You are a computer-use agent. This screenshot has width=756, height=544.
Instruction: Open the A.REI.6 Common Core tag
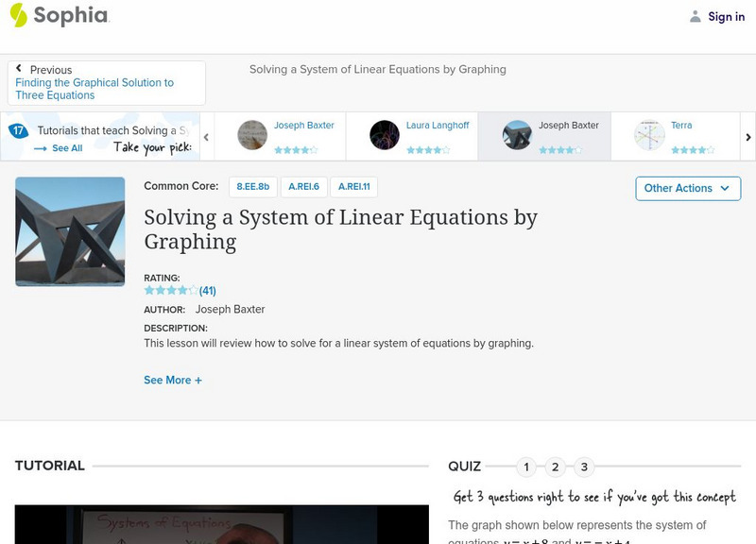pos(303,187)
